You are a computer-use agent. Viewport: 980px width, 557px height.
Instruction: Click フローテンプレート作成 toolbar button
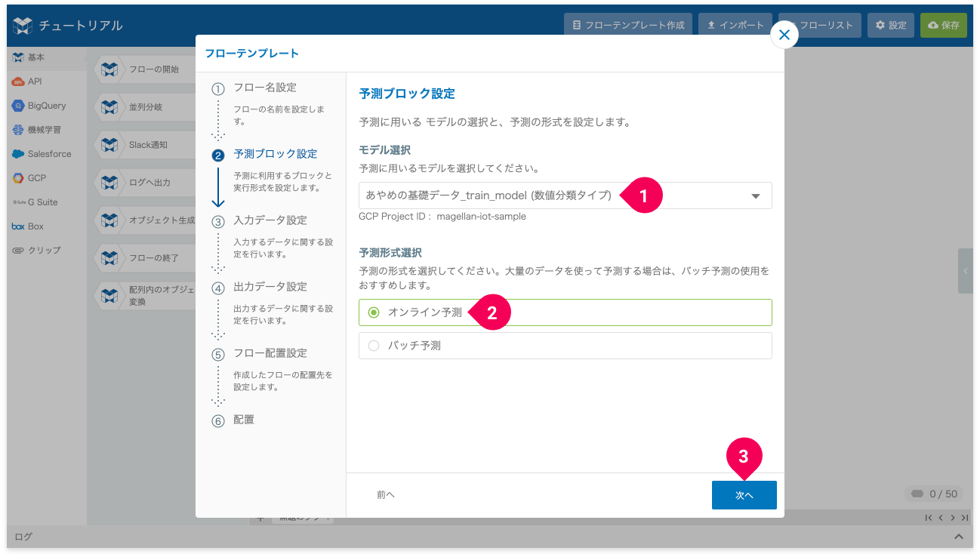point(628,25)
